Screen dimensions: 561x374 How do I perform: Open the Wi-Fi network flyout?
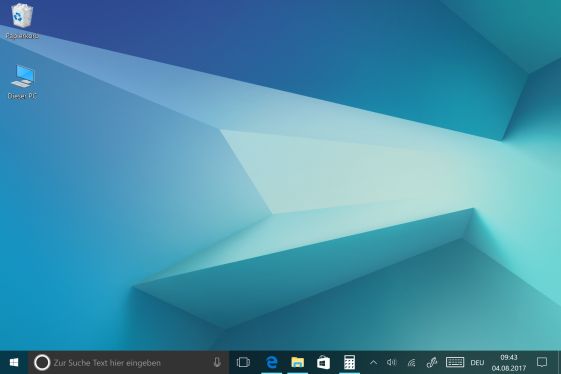[411, 363]
